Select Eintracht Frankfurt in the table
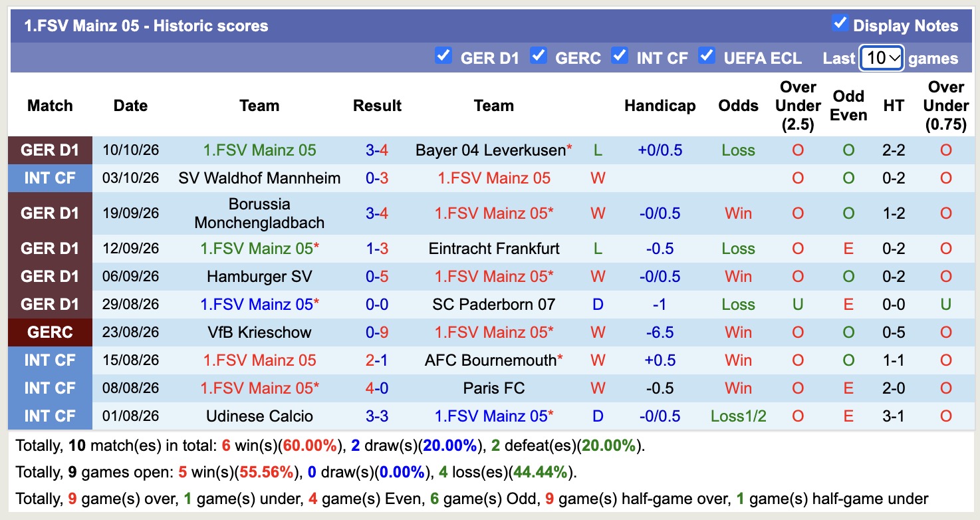980x520 pixels. click(494, 249)
